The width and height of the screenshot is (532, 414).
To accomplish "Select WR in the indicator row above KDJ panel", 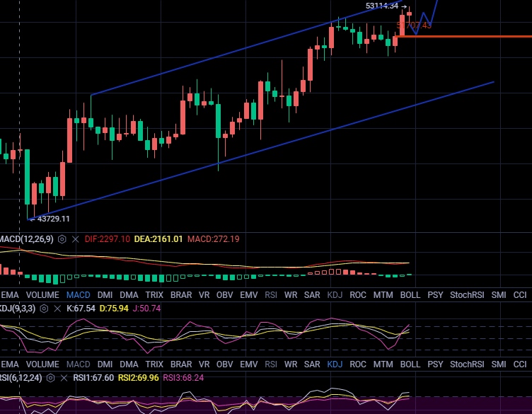I will click(x=291, y=295).
